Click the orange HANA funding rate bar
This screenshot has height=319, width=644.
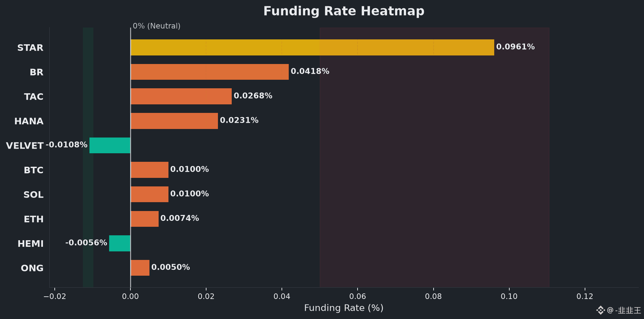click(x=174, y=121)
